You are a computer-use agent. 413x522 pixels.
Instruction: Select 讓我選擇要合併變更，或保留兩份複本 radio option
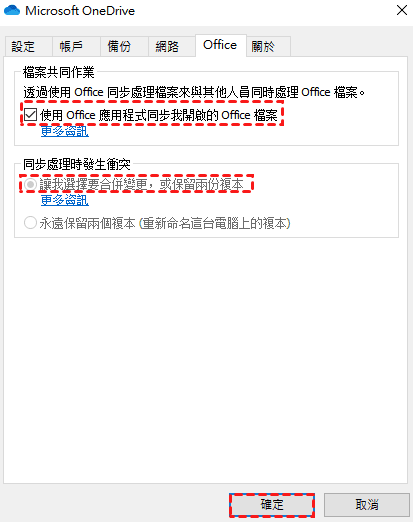point(30,184)
